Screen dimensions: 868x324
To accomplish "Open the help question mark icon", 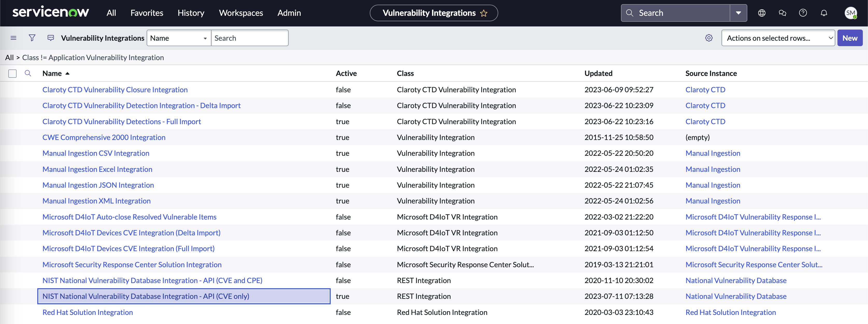I will click(803, 13).
